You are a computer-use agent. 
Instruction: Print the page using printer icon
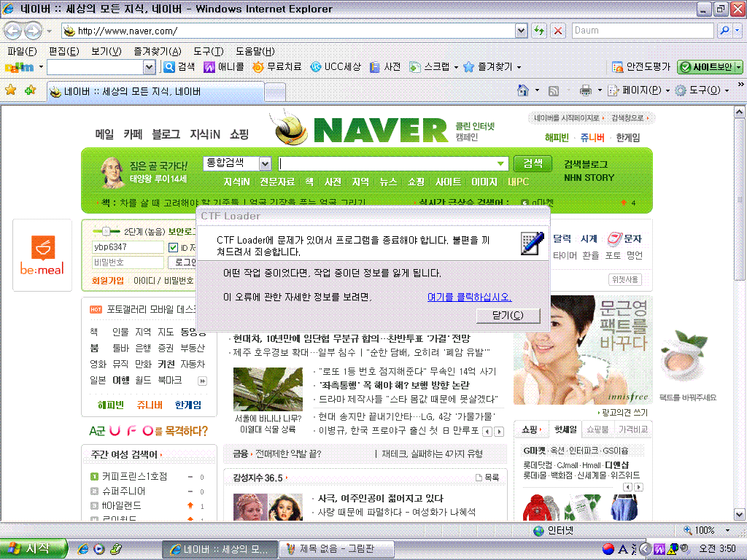[586, 90]
